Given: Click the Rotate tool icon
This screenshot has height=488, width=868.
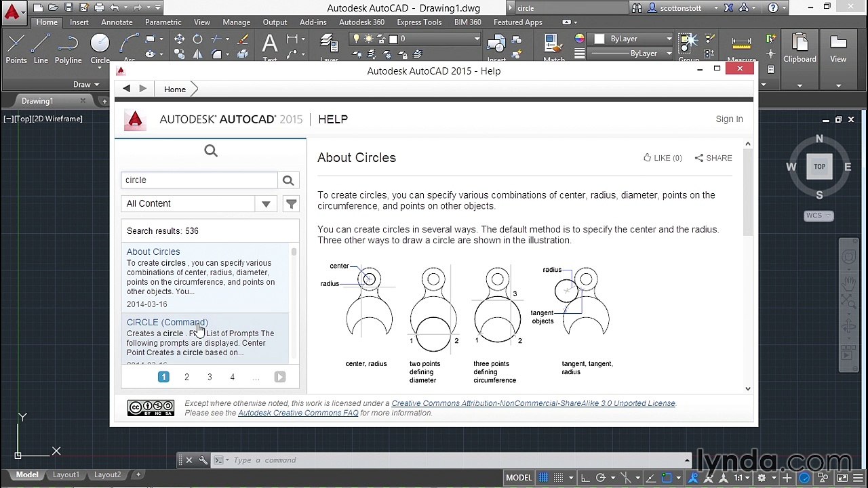Looking at the screenshot, I should (x=197, y=39).
